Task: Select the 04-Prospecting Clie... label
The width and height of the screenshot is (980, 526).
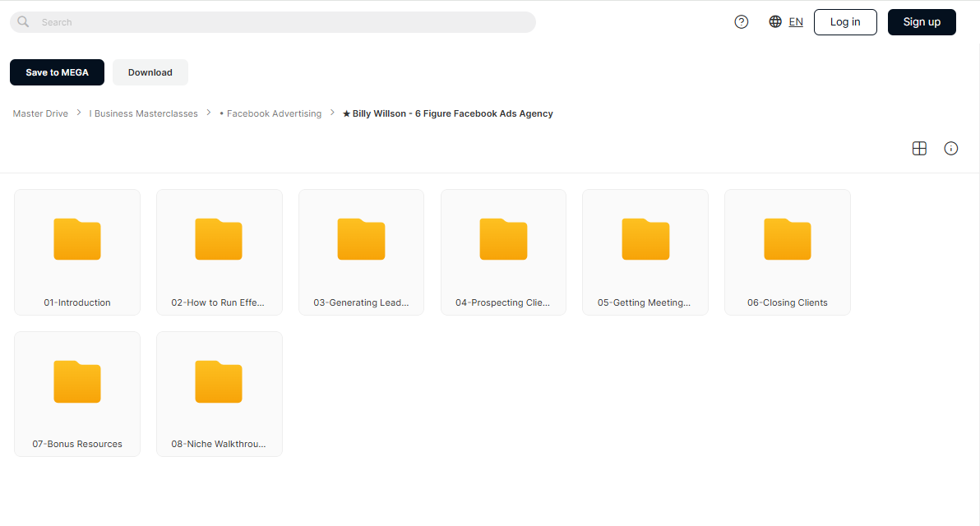Action: tap(502, 302)
